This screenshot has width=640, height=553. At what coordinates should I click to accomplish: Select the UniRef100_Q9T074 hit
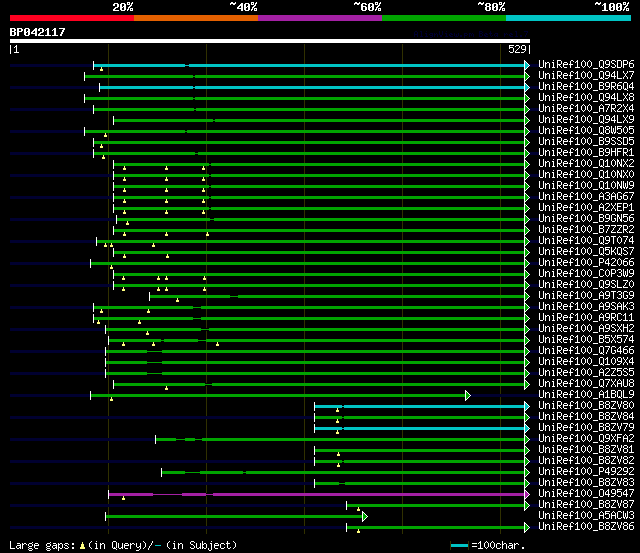click(586, 241)
